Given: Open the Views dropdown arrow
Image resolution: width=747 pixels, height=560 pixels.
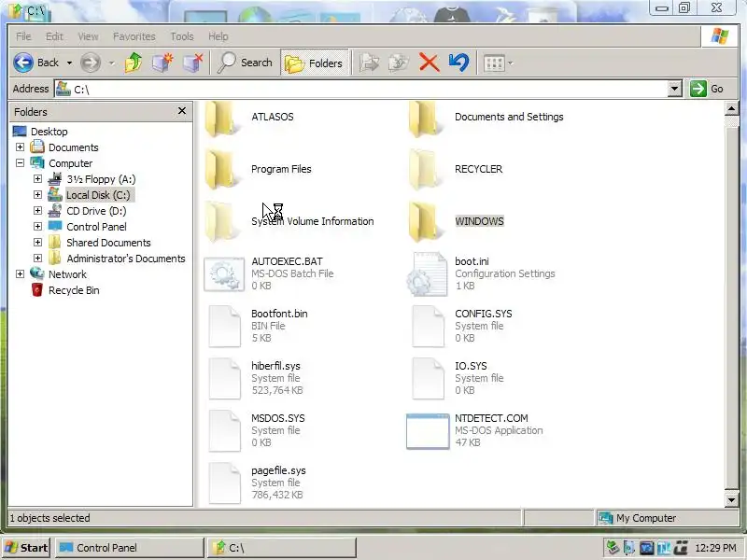Looking at the screenshot, I should 510,63.
